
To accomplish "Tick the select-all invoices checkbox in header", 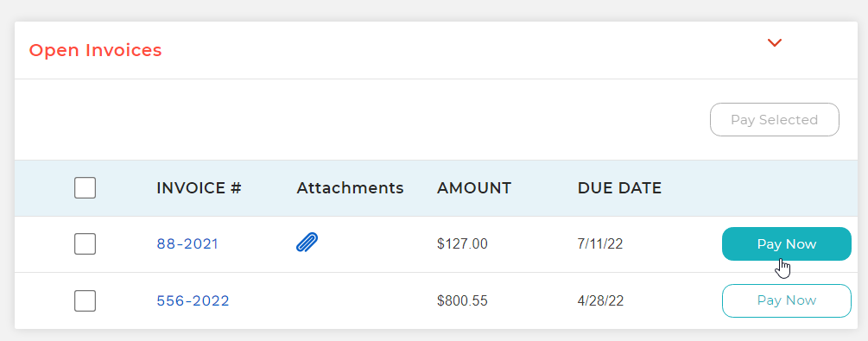I will [85, 187].
